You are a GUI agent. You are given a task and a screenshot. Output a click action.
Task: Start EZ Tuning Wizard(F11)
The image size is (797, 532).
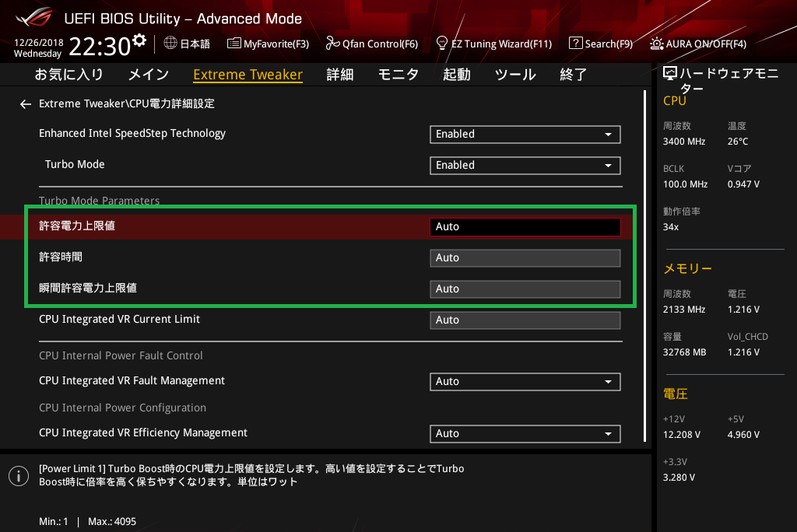(x=494, y=44)
